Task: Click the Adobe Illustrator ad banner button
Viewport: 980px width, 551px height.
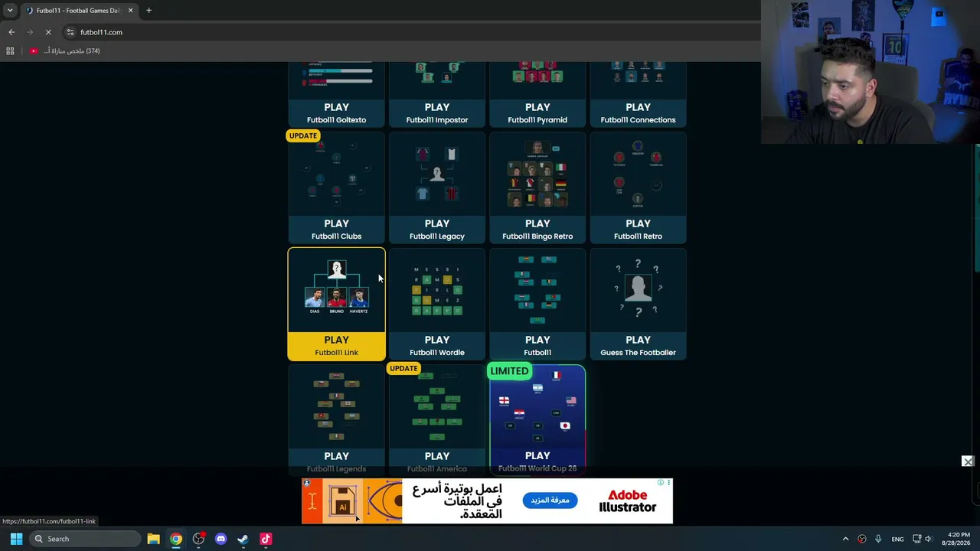Action: tap(549, 500)
